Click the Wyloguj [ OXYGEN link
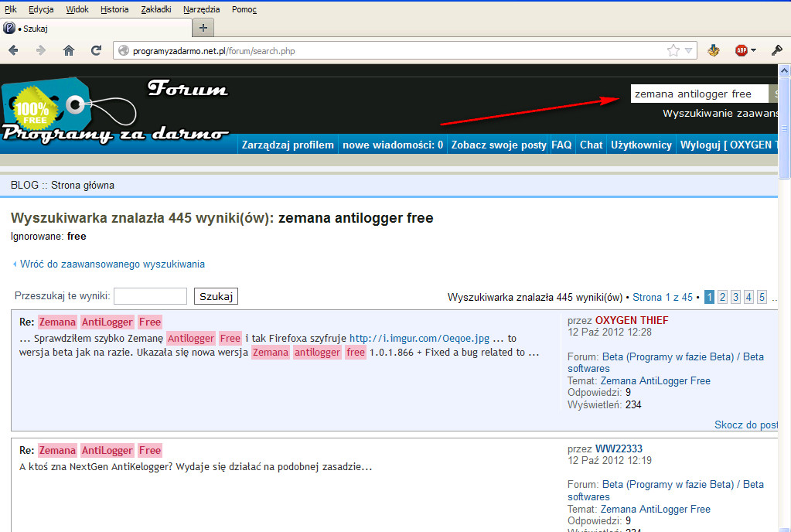This screenshot has width=791, height=532. pos(729,145)
